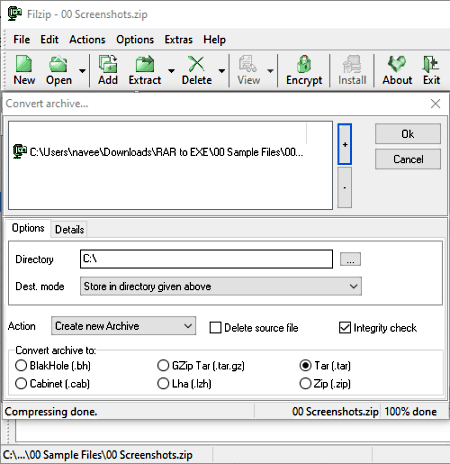
Task: Select Lha (.lzh) format
Action: coord(163,383)
